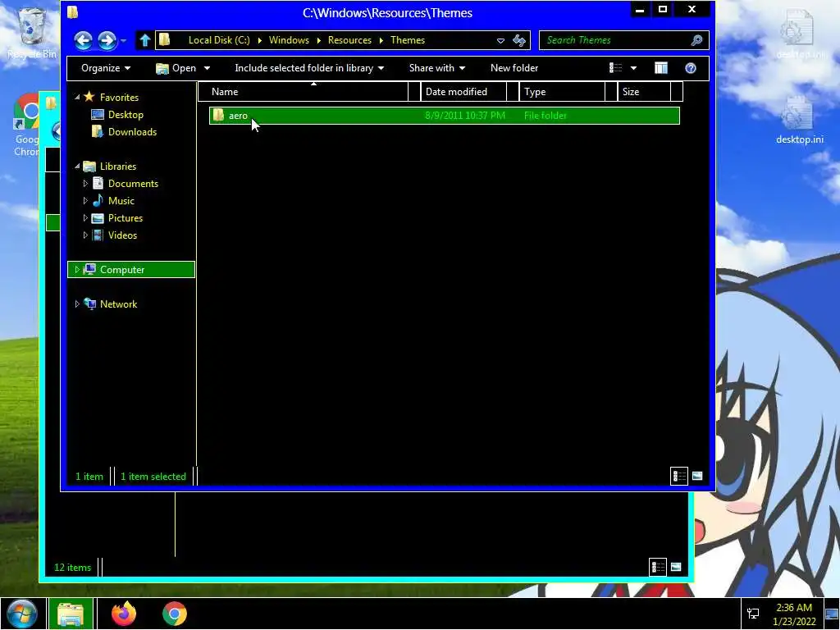Click the folder icon in the address bar
This screenshot has height=630, width=840.
[x=164, y=39]
